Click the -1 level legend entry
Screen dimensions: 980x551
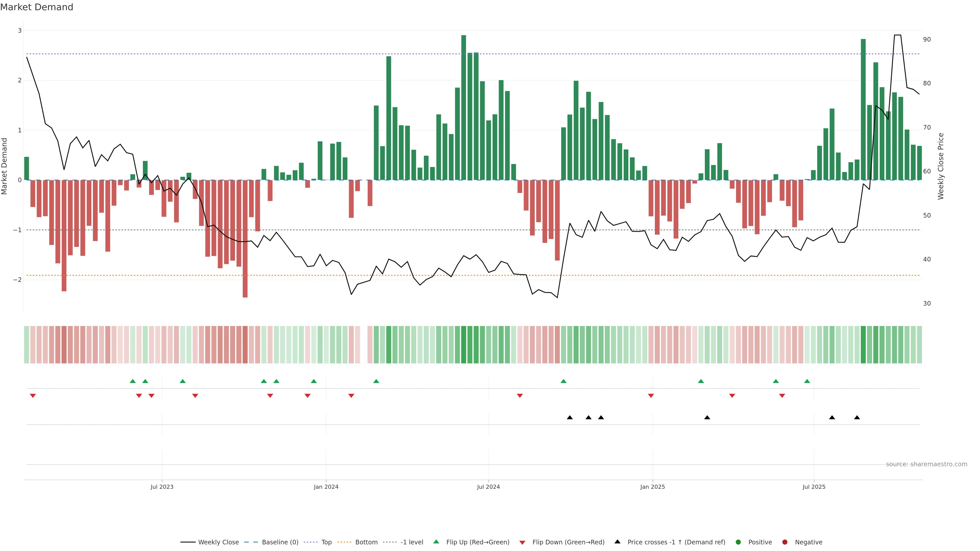[412, 542]
